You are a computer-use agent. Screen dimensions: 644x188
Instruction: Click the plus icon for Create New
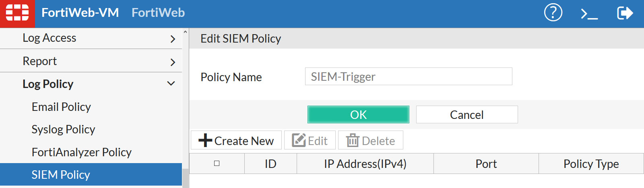point(205,141)
